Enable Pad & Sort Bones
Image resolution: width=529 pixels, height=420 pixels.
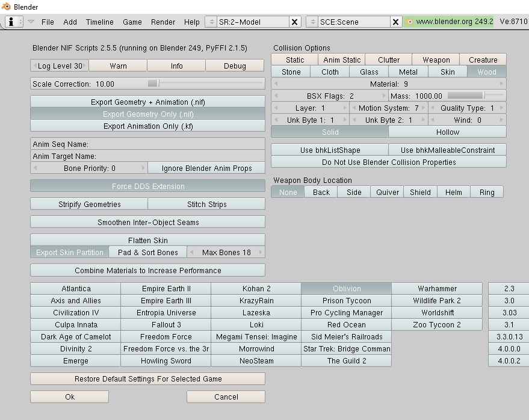pyautogui.click(x=148, y=252)
